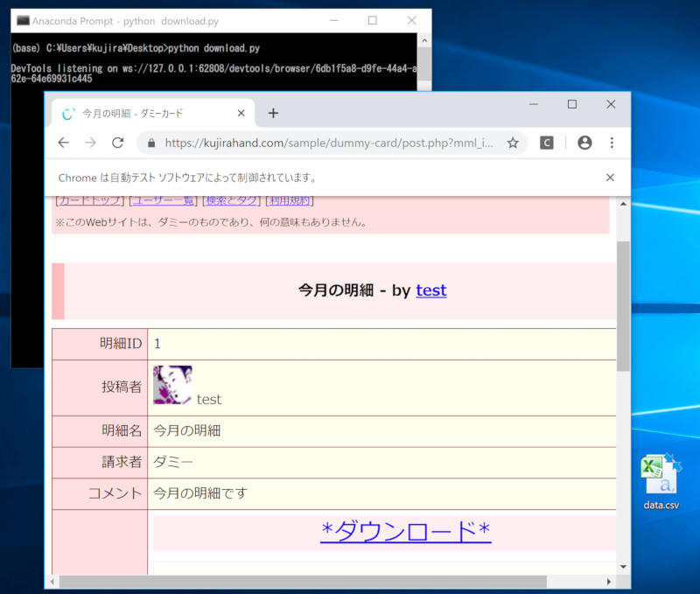Open the 検索とタグ link
This screenshot has height=594, width=700.
tap(231, 201)
